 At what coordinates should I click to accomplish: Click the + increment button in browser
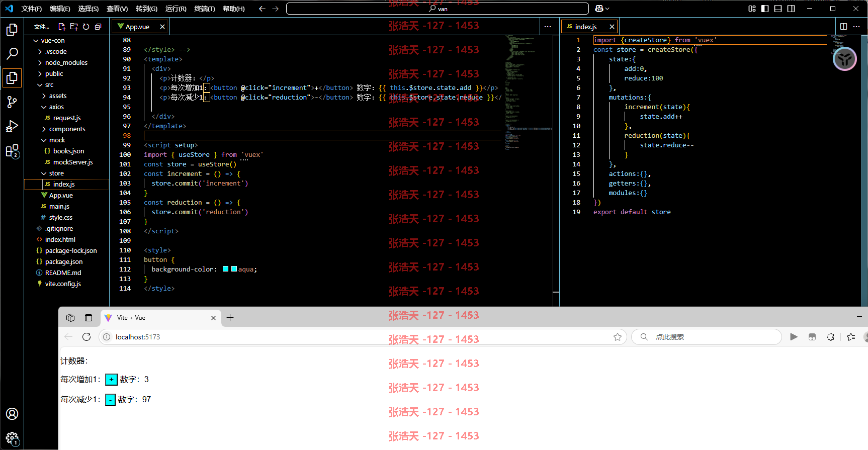(x=111, y=380)
